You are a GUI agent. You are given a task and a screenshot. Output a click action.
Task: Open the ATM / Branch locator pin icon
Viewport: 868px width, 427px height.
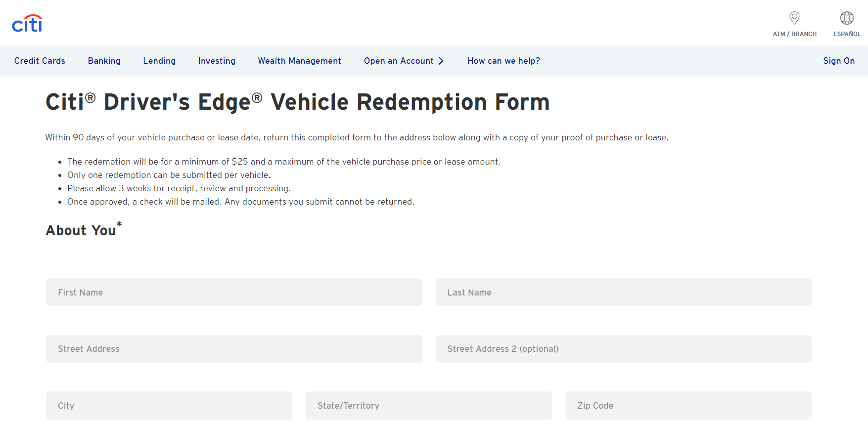pyautogui.click(x=794, y=18)
